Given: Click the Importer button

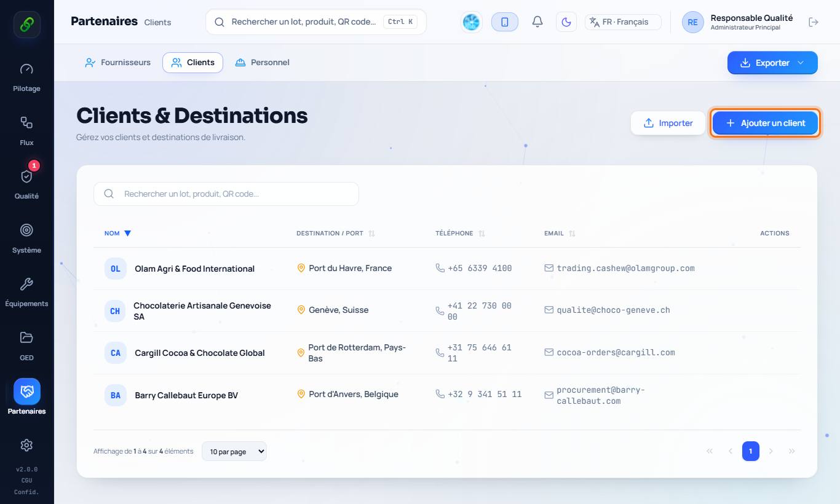Looking at the screenshot, I should click(x=668, y=123).
